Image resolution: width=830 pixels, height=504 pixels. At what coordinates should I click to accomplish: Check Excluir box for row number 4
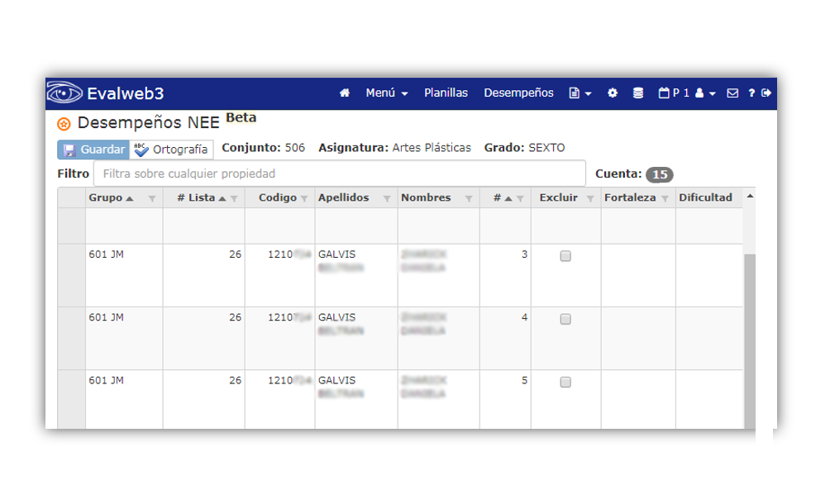tap(565, 319)
